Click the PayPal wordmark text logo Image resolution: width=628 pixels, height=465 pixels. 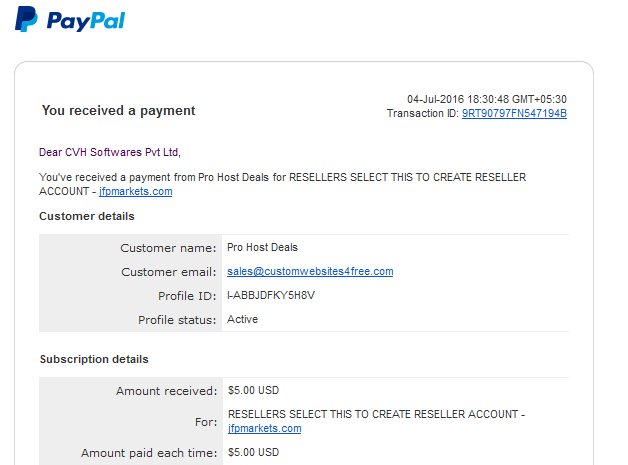pos(86,21)
